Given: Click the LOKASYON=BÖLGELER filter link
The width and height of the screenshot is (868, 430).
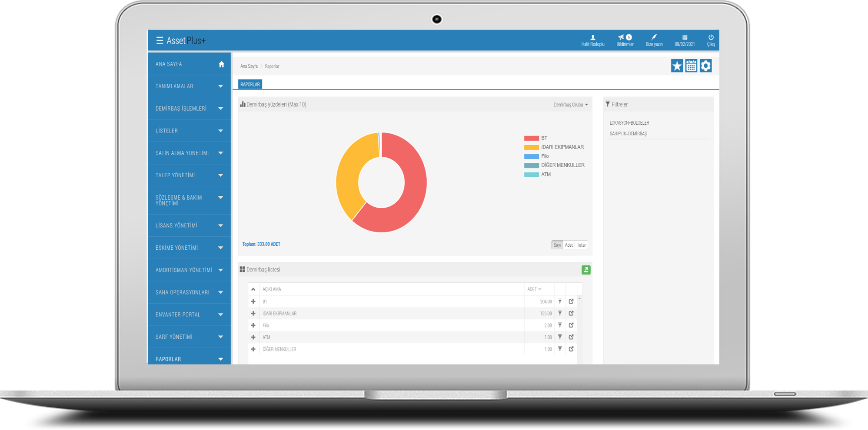Looking at the screenshot, I should 629,123.
